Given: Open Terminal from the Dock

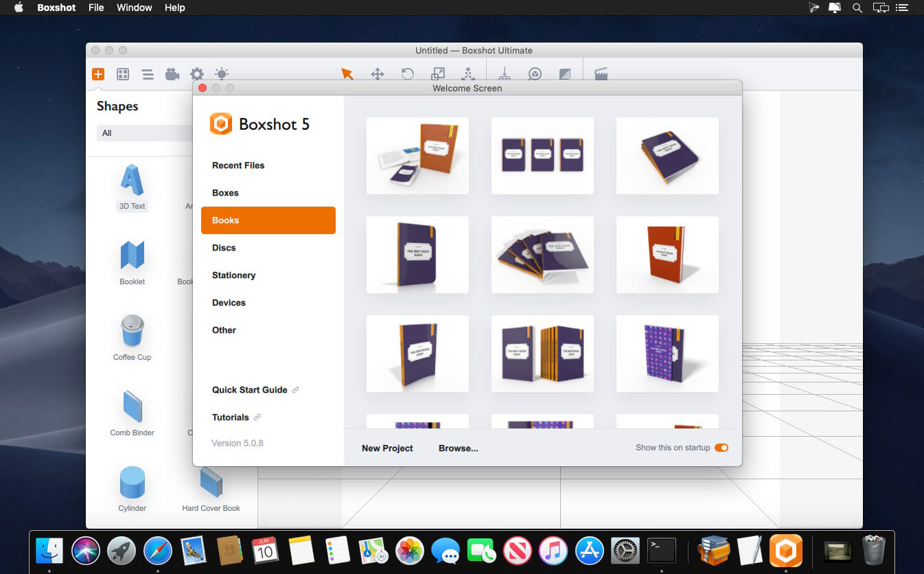Looking at the screenshot, I should (x=662, y=550).
